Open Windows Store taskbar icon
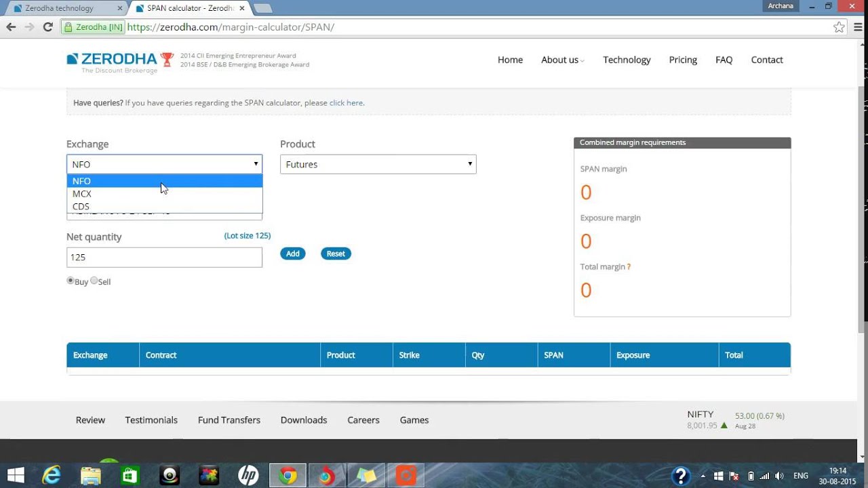The image size is (868, 488). click(130, 476)
